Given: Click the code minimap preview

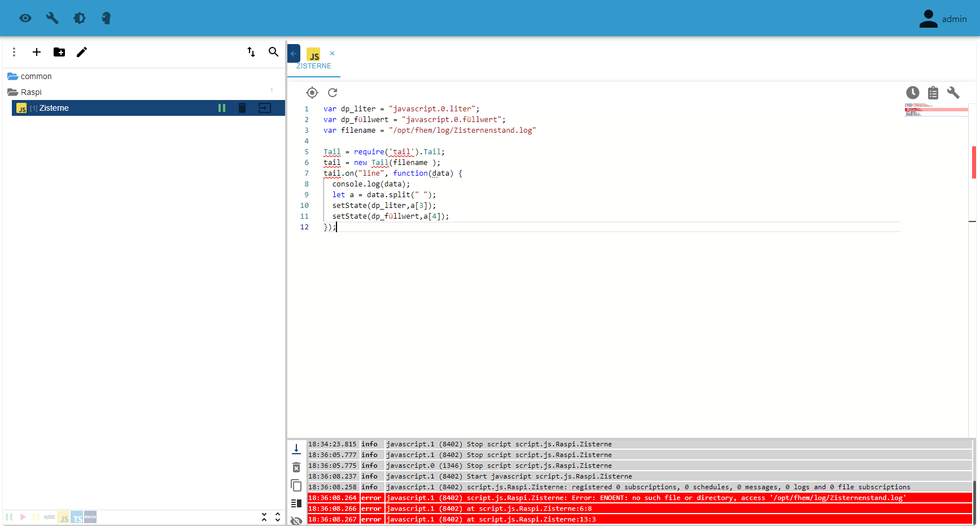Looking at the screenshot, I should click(936, 110).
